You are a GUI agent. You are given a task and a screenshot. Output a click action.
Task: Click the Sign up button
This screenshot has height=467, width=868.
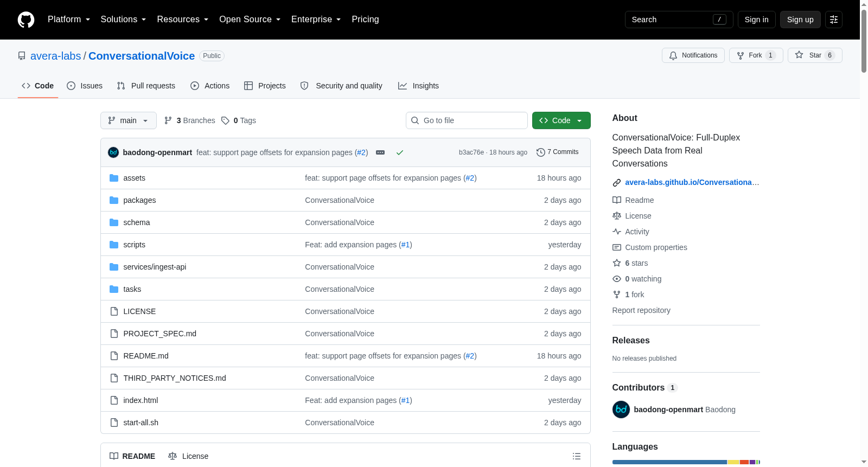click(800, 20)
